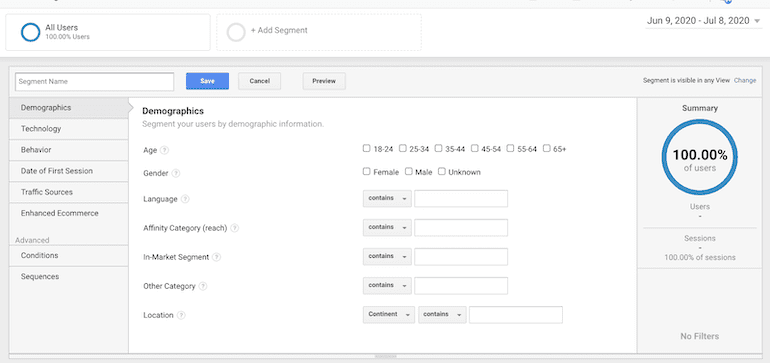Open the Language help question mark
Viewport: 770px width, 363px height.
(x=185, y=199)
